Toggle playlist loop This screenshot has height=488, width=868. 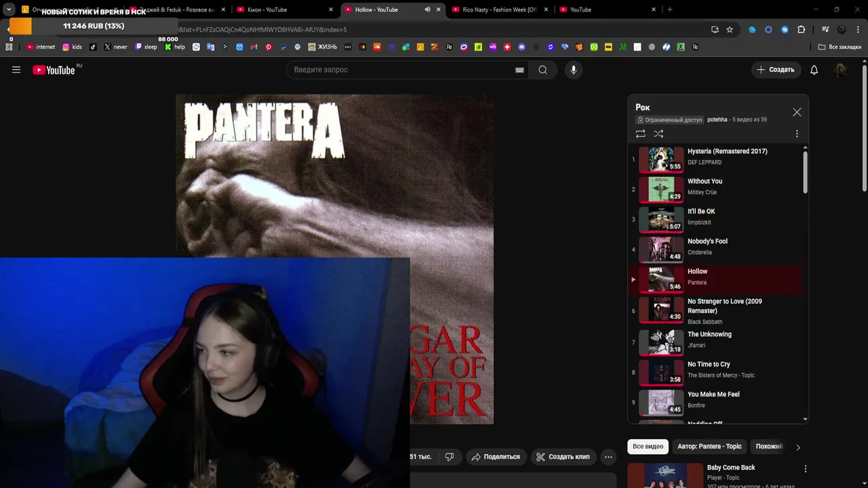point(640,134)
